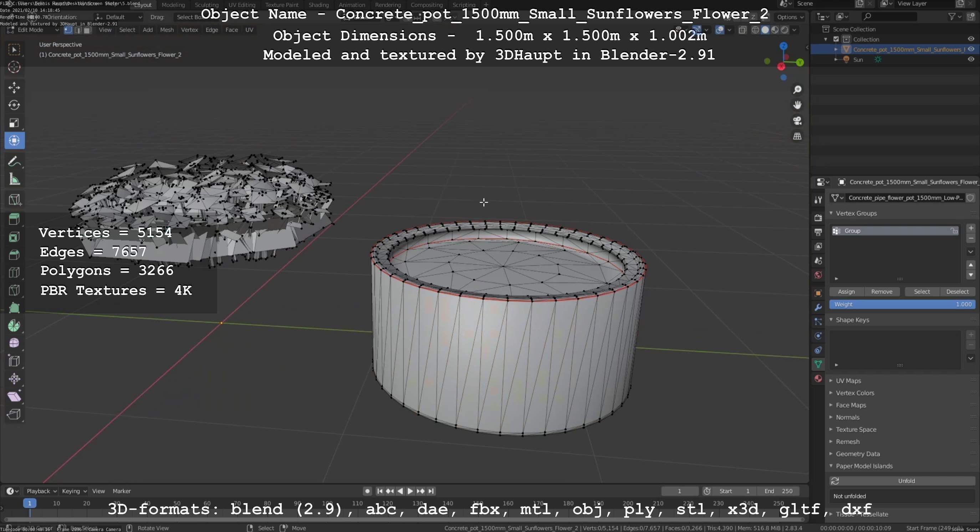The image size is (980, 532).
Task: Choose the Annotate pencil tool
Action: click(14, 161)
